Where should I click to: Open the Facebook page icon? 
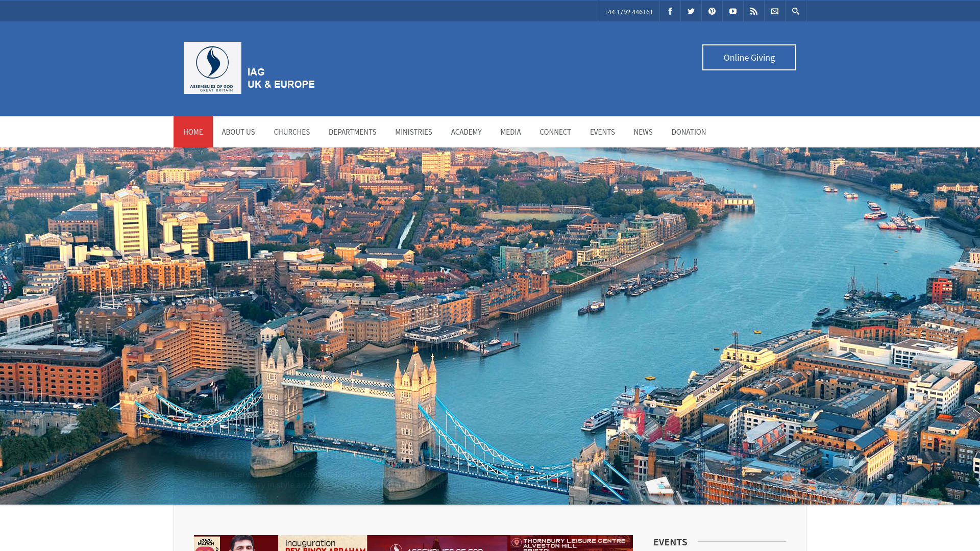670,11
